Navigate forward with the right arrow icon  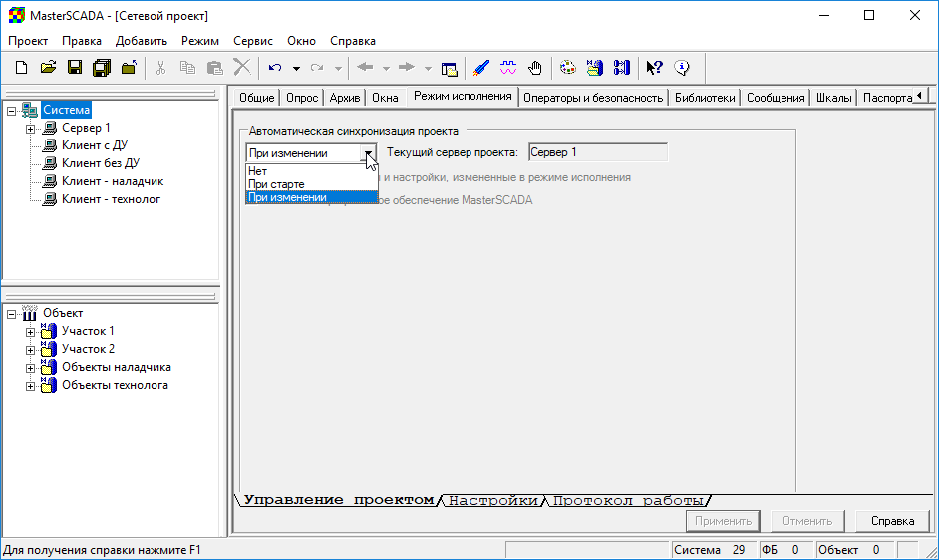pos(407,67)
